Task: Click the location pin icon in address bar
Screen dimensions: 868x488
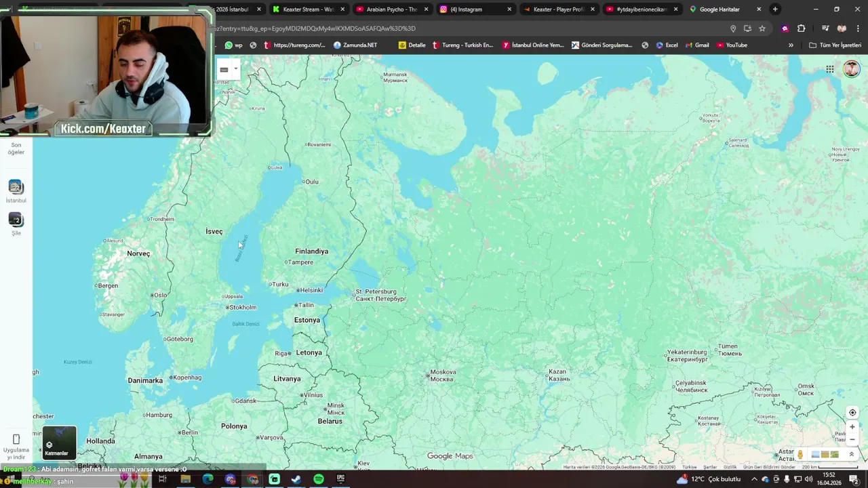Action: [x=733, y=28]
